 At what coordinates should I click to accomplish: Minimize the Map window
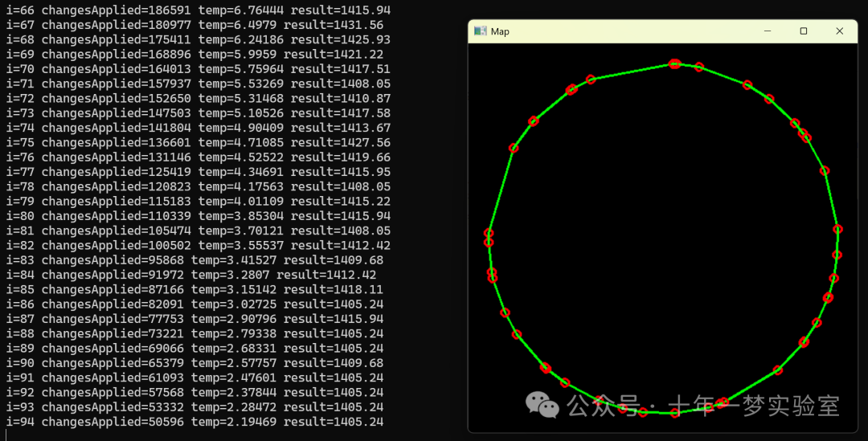point(768,31)
